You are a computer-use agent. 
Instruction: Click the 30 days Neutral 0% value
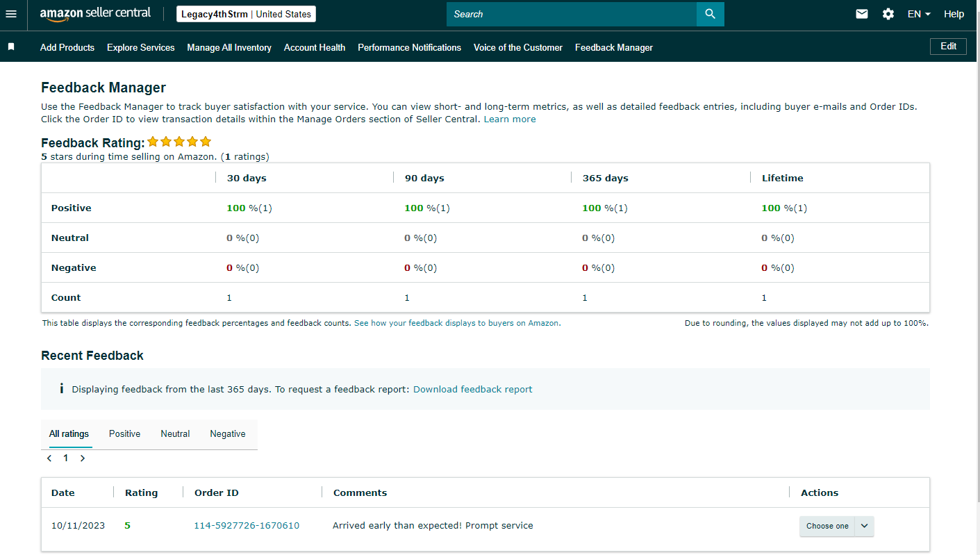(x=243, y=238)
